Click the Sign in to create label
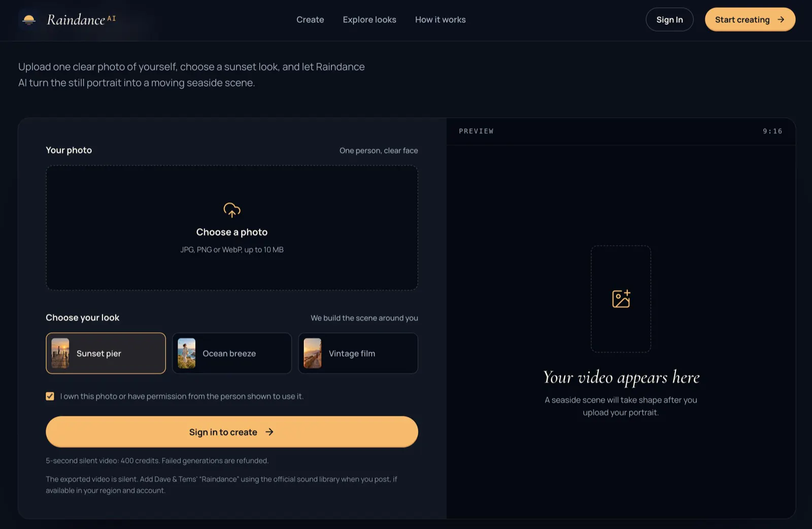 (x=223, y=432)
